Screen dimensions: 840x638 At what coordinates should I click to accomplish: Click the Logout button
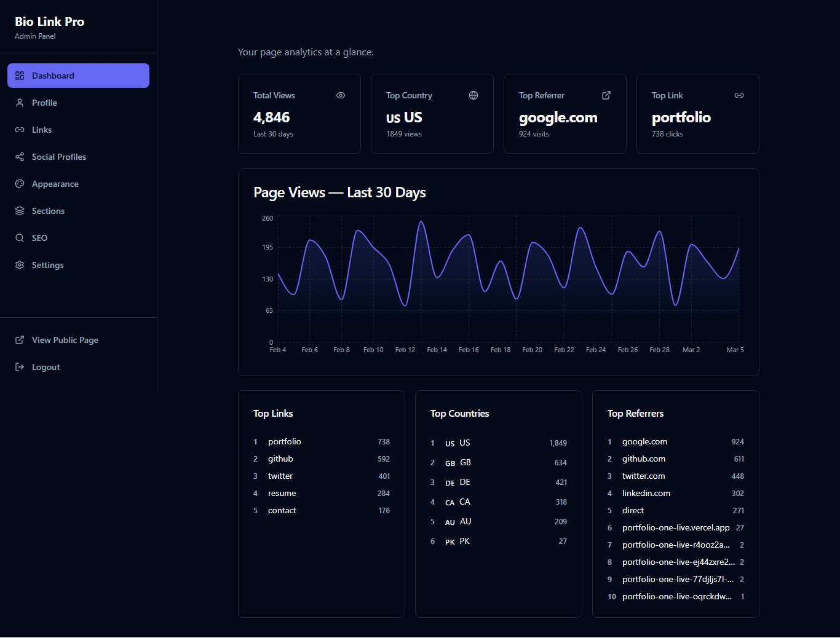(78, 367)
